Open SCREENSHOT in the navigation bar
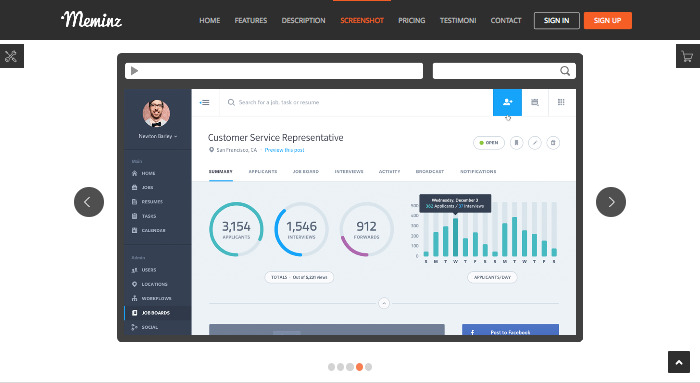Screen dimensions: 700x383 362,21
